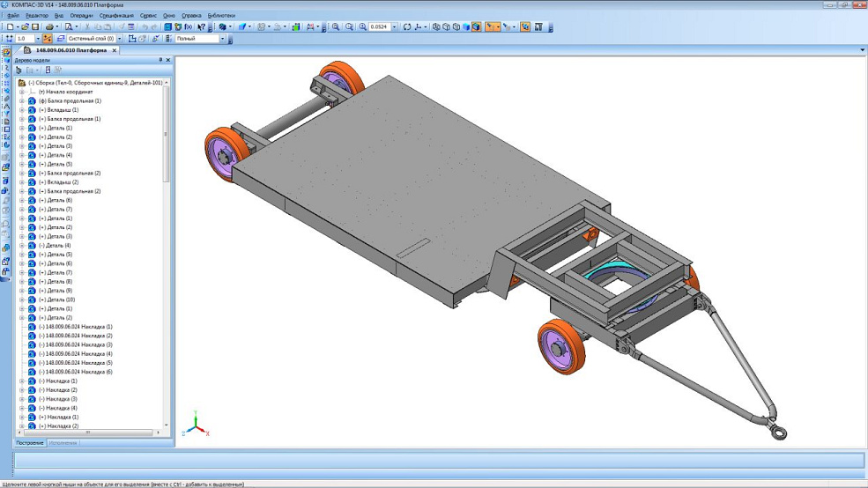868x488 pixels.
Task: Expand the 'Начало координат' tree node
Action: tap(22, 92)
